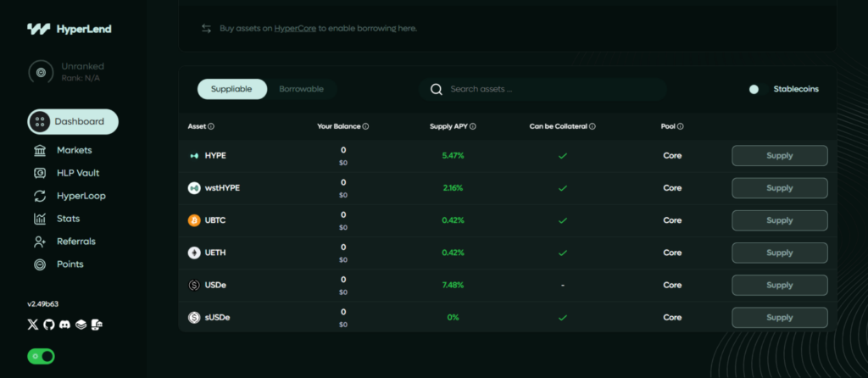Viewport: 868px width, 378px height.
Task: Click the swap arrows icon in banner
Action: 207,28
